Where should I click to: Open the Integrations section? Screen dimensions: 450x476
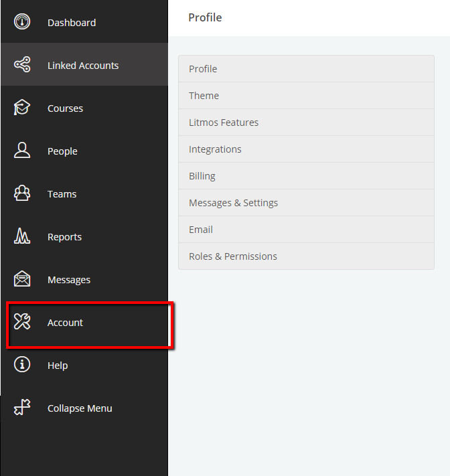point(307,149)
